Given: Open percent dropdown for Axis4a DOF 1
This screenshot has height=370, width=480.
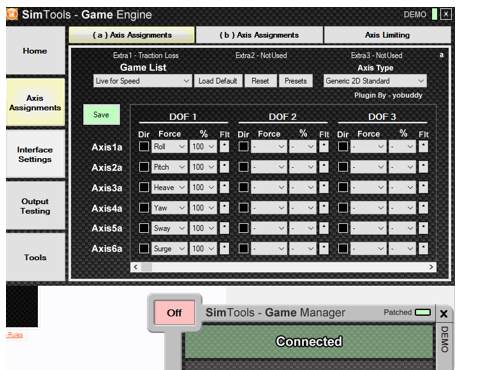Looking at the screenshot, I should click(203, 208).
